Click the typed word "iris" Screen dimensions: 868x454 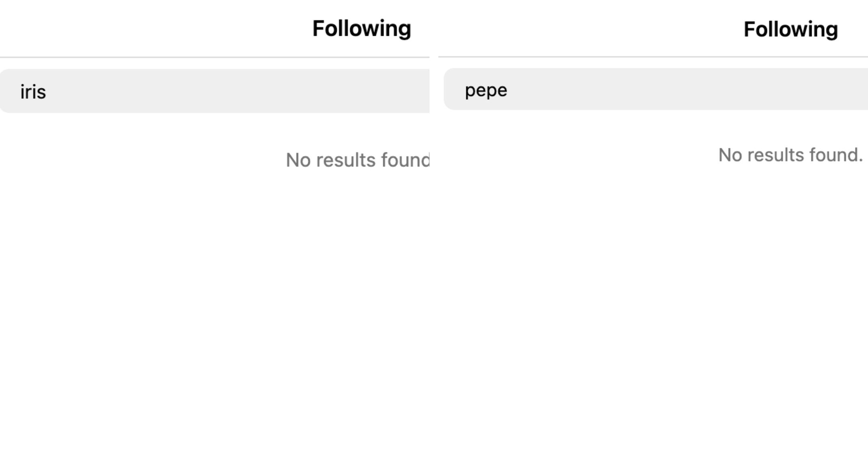click(33, 92)
